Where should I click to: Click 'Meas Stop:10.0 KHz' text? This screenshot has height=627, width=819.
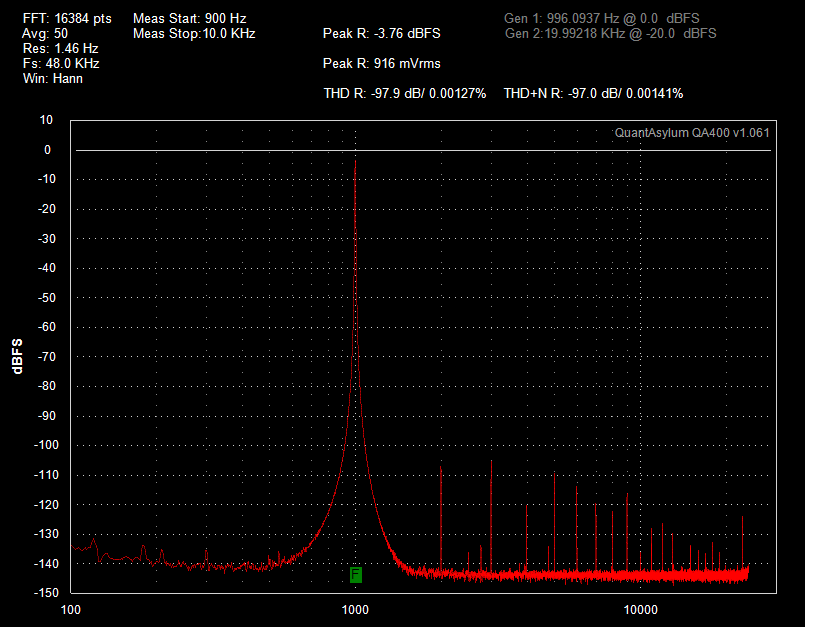pos(194,33)
